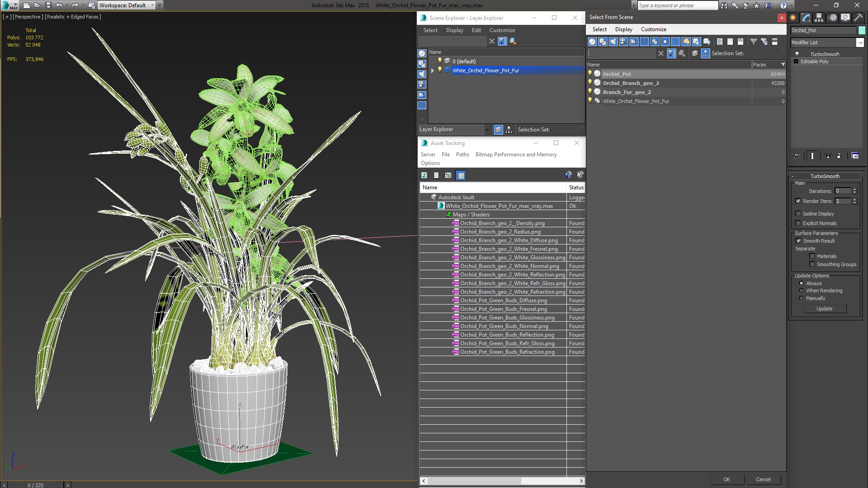
Task: Open the Layer Explorer dropdown arrow
Action: (487, 130)
